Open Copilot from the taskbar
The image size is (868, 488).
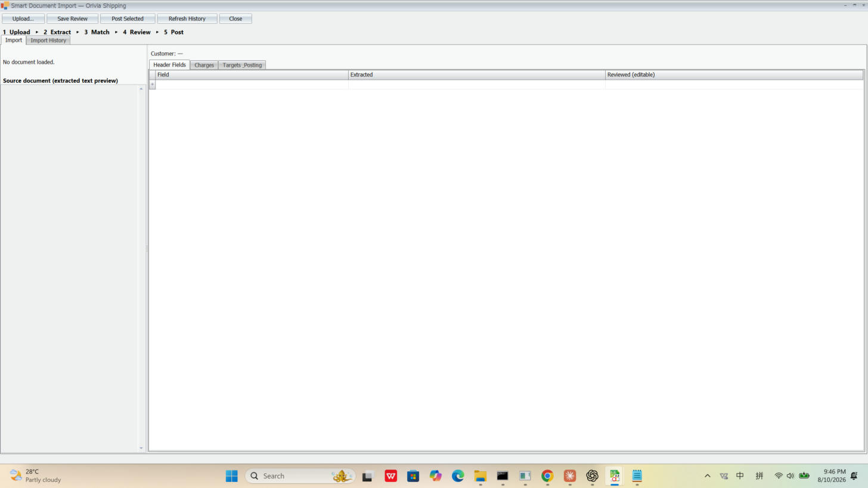pos(436,475)
